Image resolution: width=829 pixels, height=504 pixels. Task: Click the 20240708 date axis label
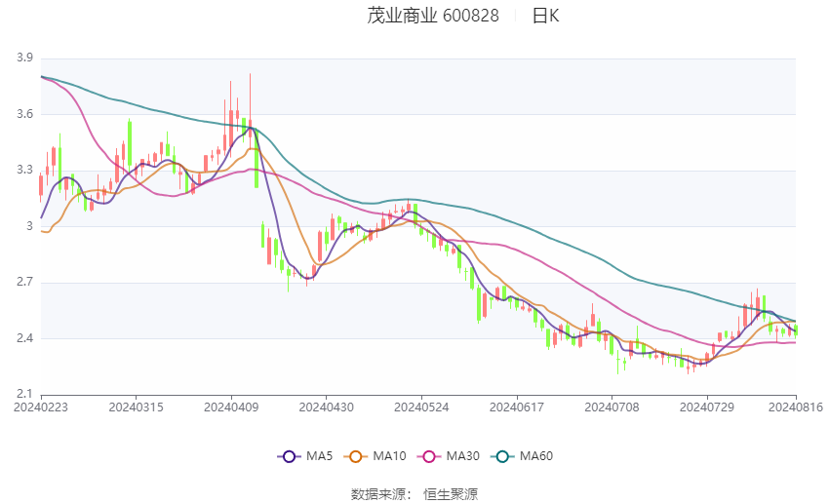[612, 407]
